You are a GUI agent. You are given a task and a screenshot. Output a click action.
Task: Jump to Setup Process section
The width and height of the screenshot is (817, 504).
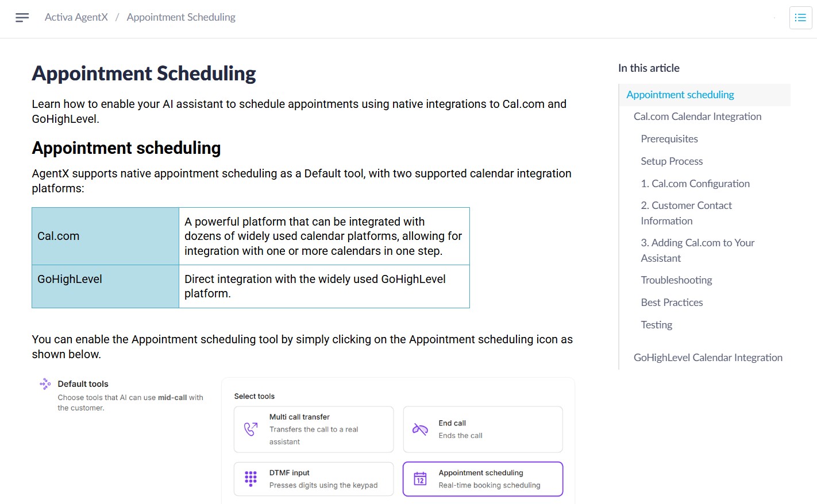672,161
